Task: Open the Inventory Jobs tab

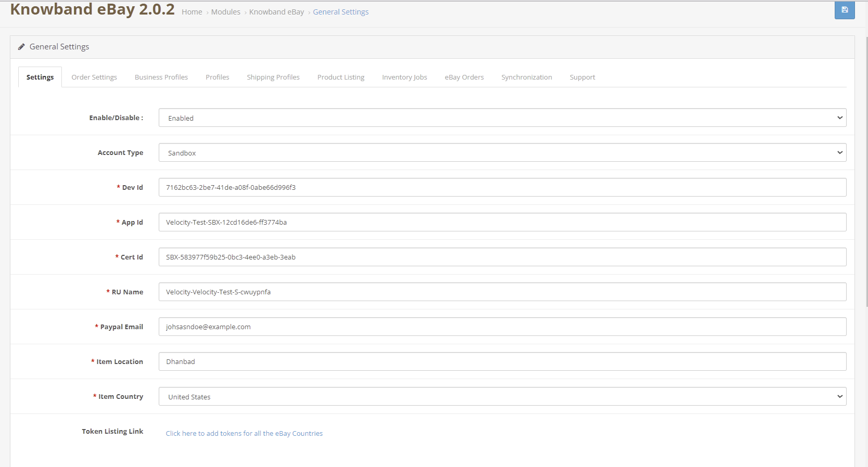Action: (404, 77)
